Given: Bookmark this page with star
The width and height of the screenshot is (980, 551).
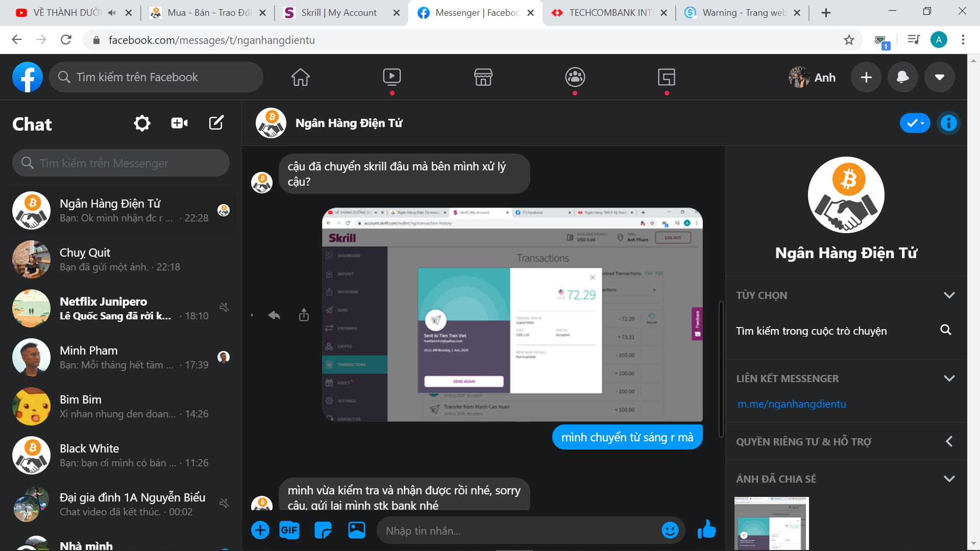Looking at the screenshot, I should pyautogui.click(x=848, y=40).
